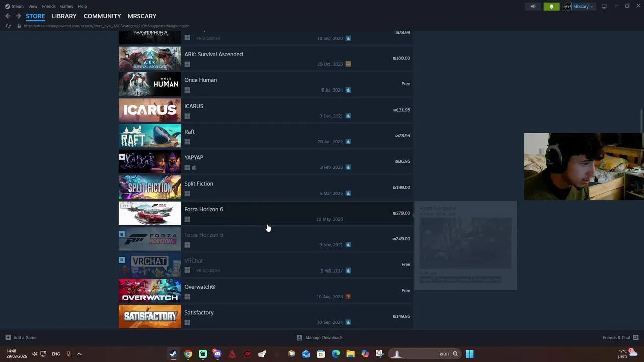Screen dimensions: 644x362
Task: Open the Forza Horizon 6 listing
Action: [x=266, y=213]
